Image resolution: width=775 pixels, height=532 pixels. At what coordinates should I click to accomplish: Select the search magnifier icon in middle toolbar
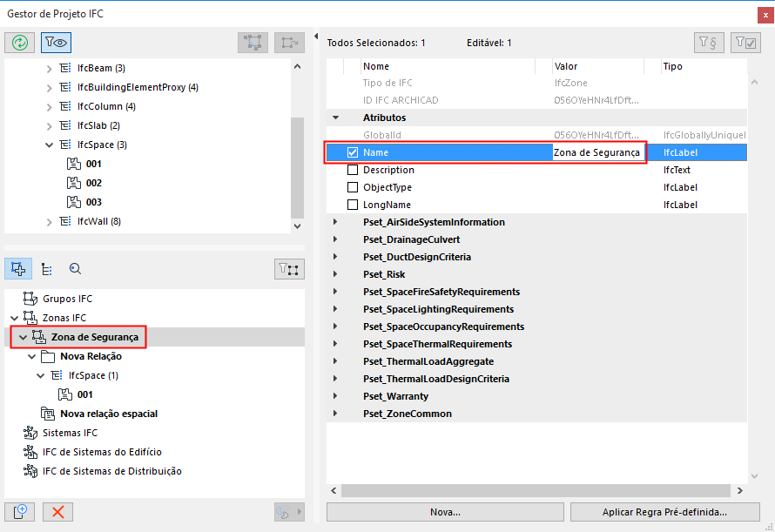coord(75,269)
